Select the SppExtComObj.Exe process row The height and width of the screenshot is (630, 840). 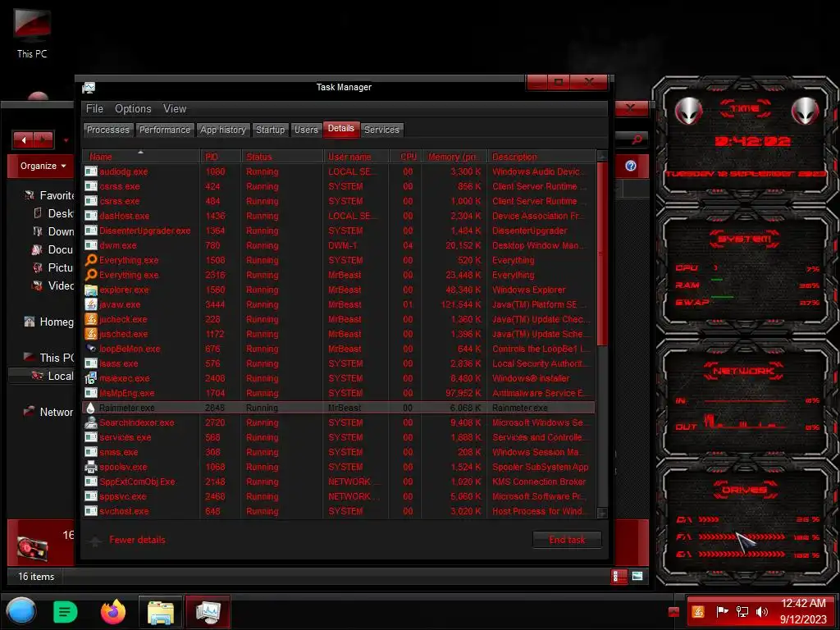pos(339,482)
